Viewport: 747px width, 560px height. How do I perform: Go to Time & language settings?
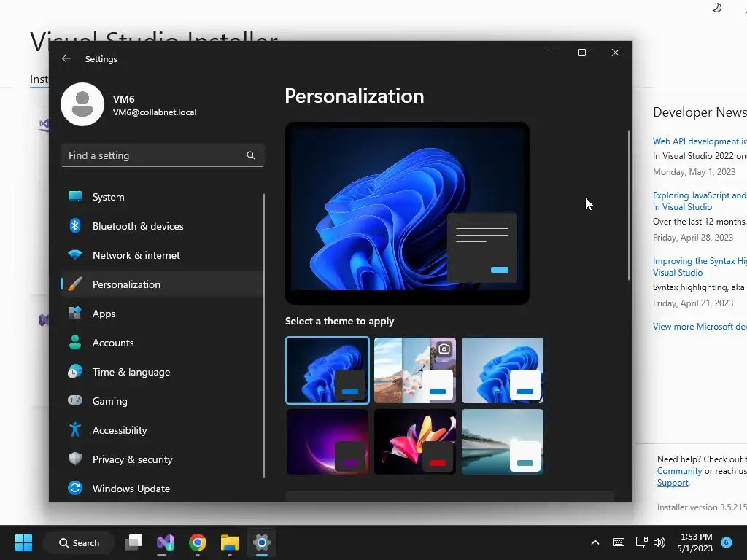162,372
